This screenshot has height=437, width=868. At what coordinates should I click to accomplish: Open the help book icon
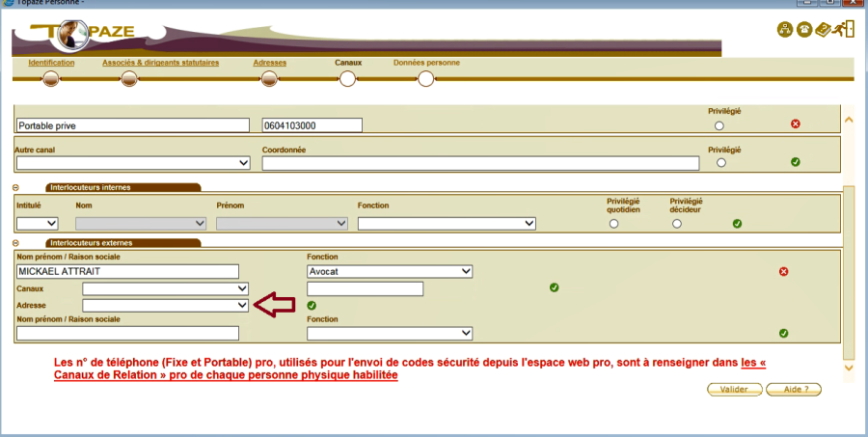tap(825, 30)
